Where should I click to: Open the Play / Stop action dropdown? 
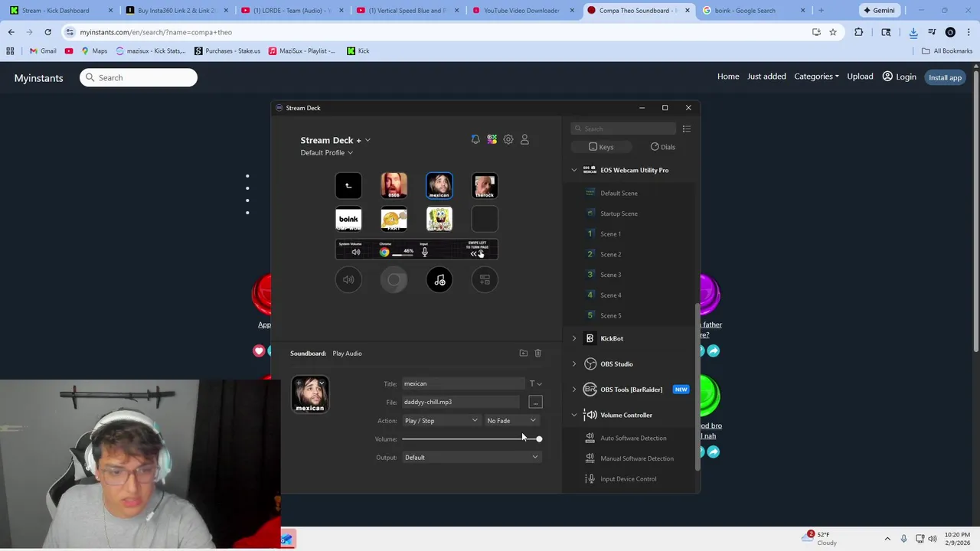(x=441, y=420)
